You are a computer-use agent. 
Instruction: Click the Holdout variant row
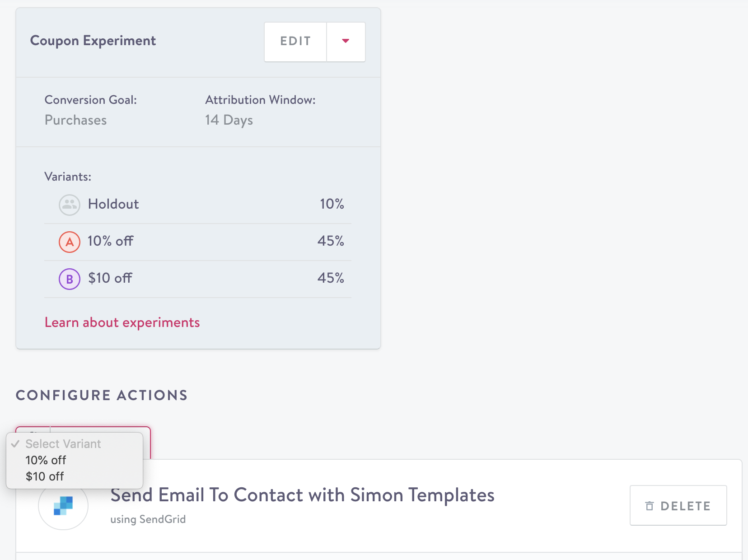(x=198, y=204)
